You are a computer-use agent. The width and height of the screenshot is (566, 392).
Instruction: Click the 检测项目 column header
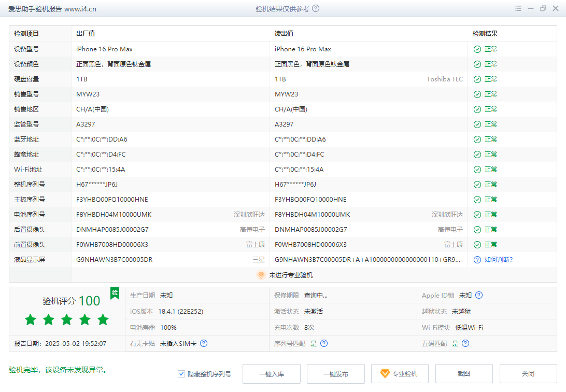(26, 34)
